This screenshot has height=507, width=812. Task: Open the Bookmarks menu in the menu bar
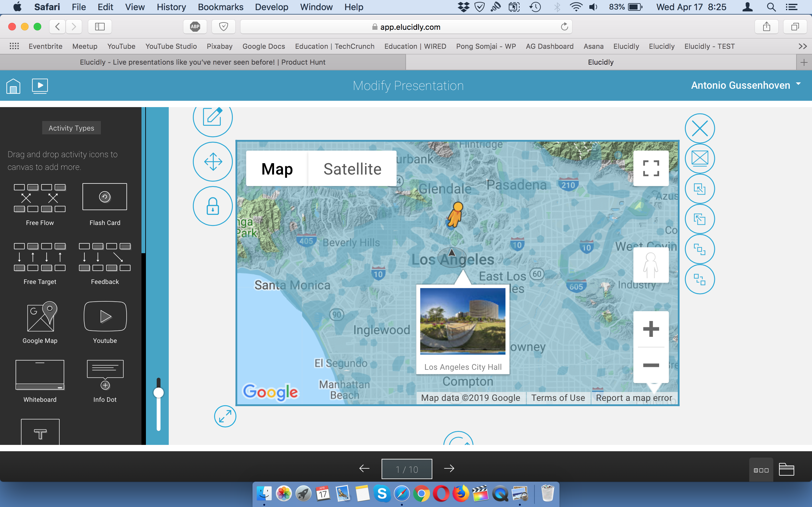pyautogui.click(x=220, y=7)
